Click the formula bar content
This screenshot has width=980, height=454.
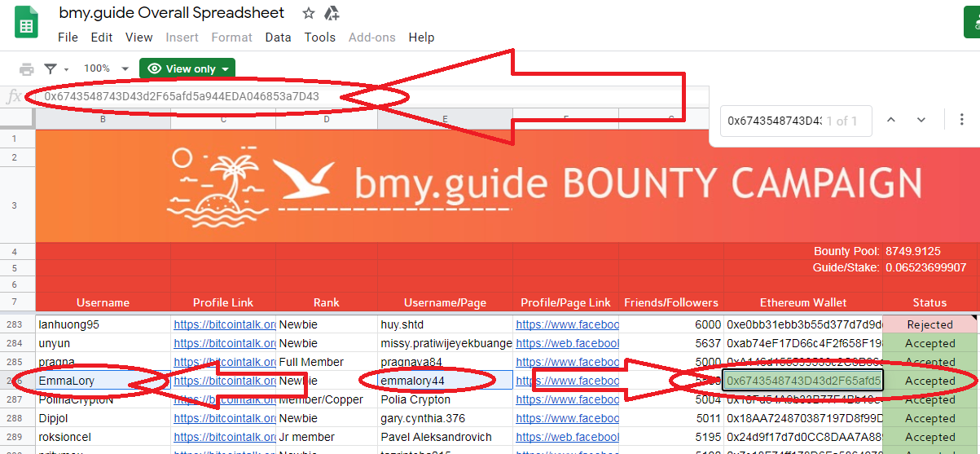(x=182, y=96)
